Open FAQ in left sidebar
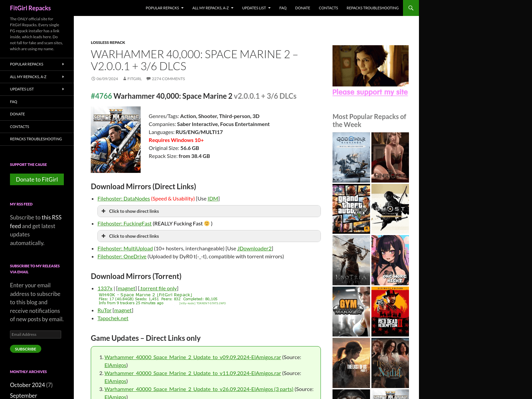532x399 pixels. 37,102
